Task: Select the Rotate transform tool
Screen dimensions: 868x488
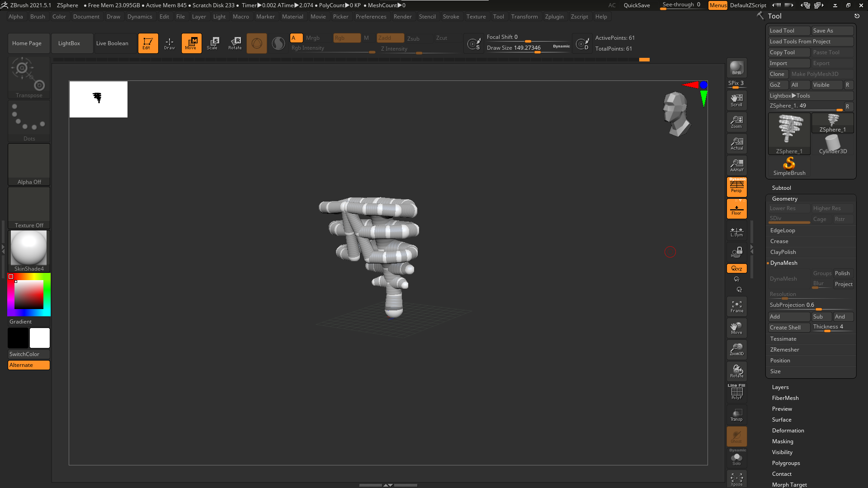Action: (235, 43)
